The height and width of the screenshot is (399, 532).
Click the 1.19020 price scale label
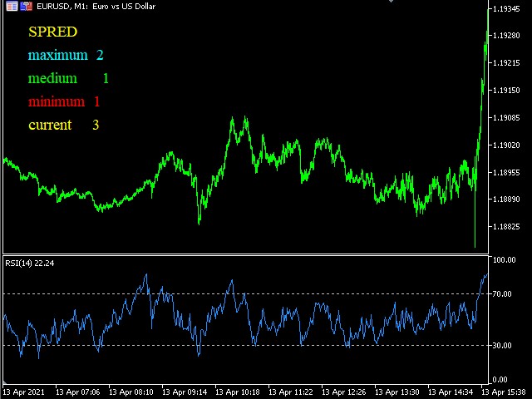click(506, 145)
